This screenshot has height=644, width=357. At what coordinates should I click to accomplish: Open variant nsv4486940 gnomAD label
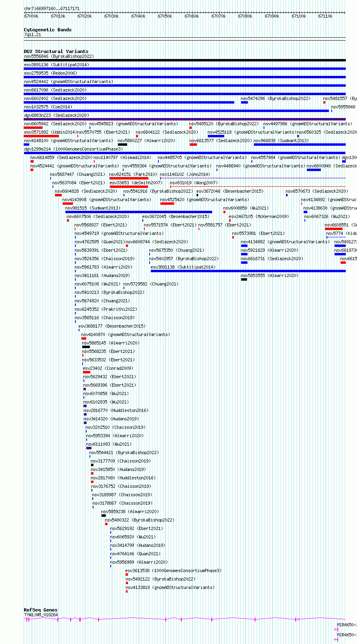[x=261, y=166]
